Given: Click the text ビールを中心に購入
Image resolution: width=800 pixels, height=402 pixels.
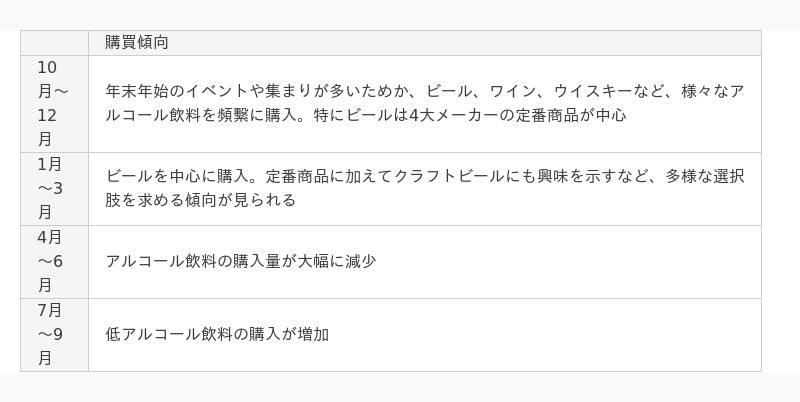Looking at the screenshot, I should (x=177, y=177).
